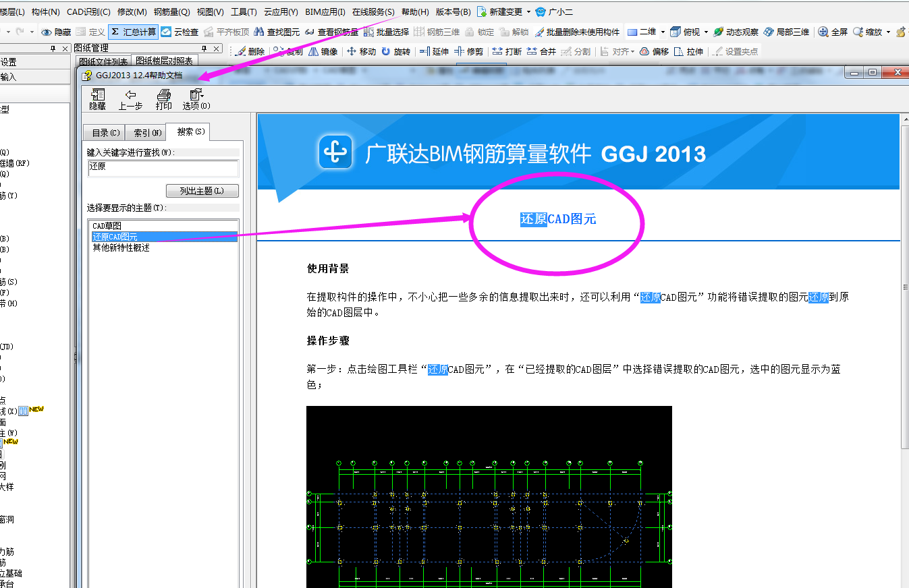
Task: Click 全屏 full screen icon
Action: point(823,32)
